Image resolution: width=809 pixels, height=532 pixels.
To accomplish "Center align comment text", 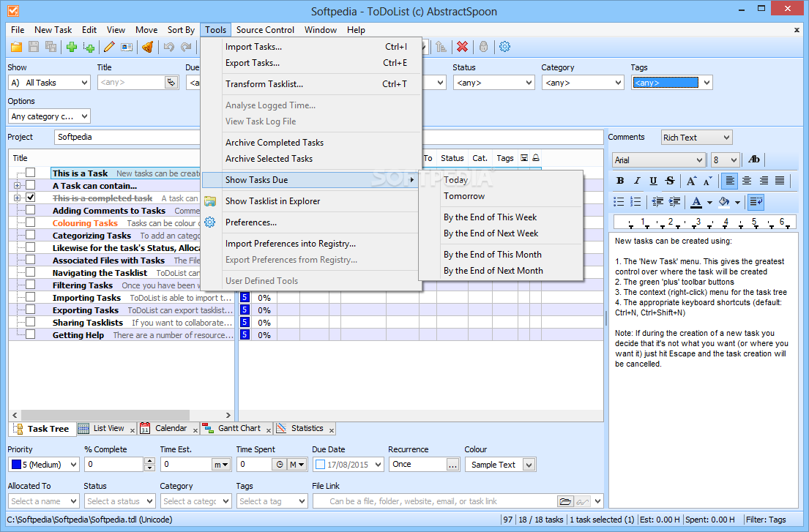I will 747,181.
